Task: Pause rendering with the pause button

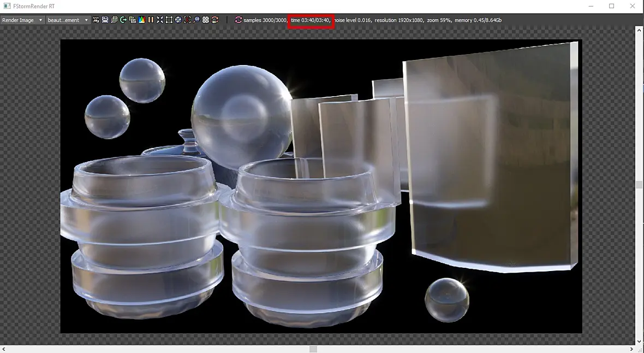Action: 151,20
